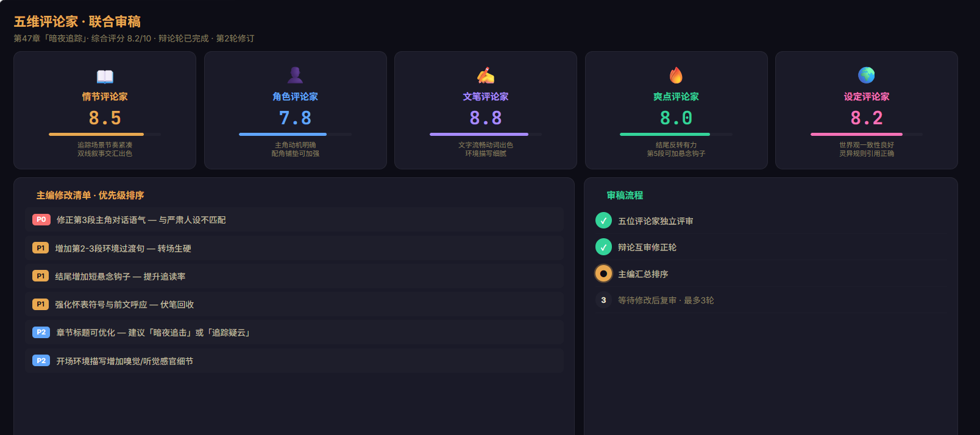Click the heading 主编修改清单 · 优先级排序
This screenshot has width=980, height=435.
click(90, 196)
